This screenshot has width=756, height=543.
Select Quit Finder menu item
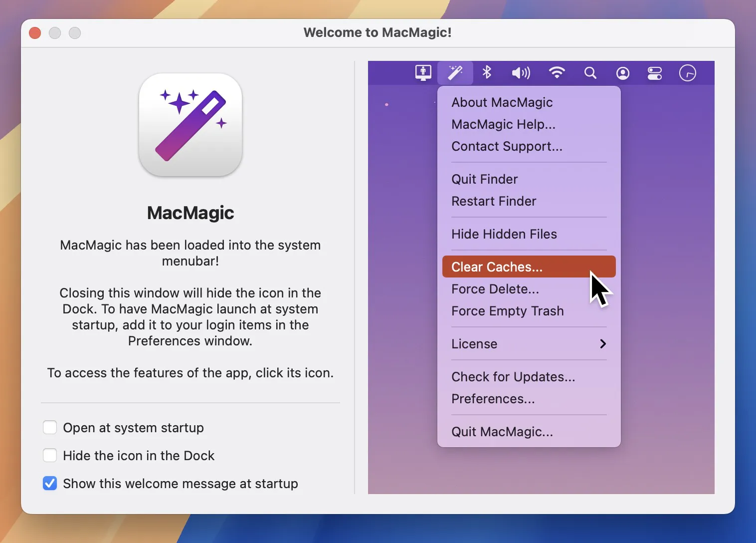click(x=529, y=179)
